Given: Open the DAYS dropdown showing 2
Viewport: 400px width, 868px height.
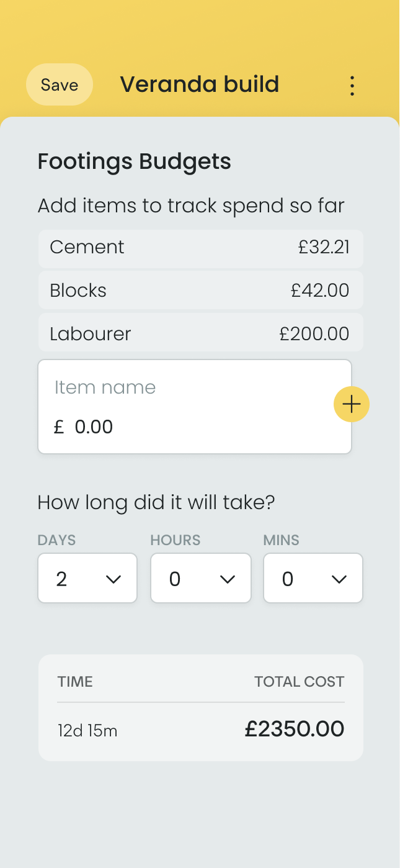Looking at the screenshot, I should point(87,578).
